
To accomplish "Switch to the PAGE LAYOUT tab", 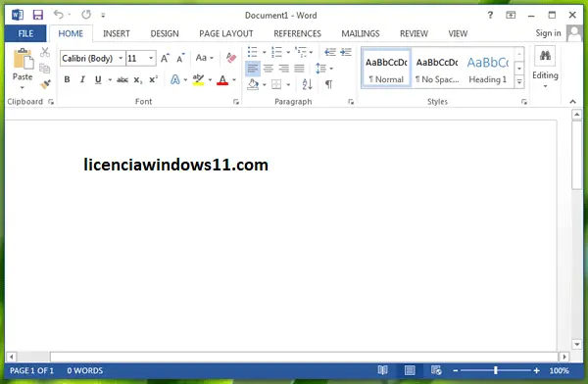I will [226, 33].
